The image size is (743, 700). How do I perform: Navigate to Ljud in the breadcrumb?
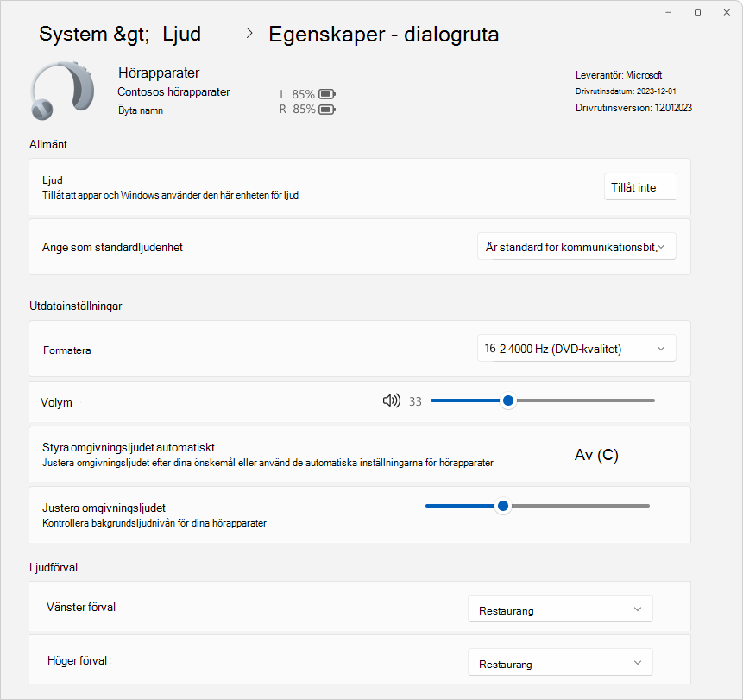point(182,34)
